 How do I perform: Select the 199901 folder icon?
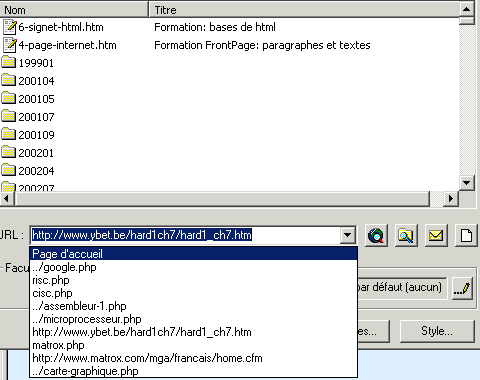coord(9,62)
